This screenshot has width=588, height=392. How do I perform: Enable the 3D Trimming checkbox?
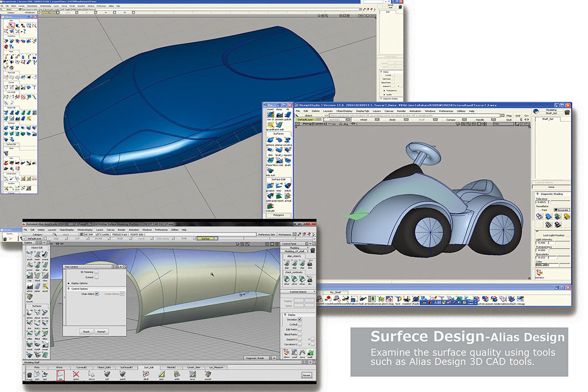coord(96,271)
